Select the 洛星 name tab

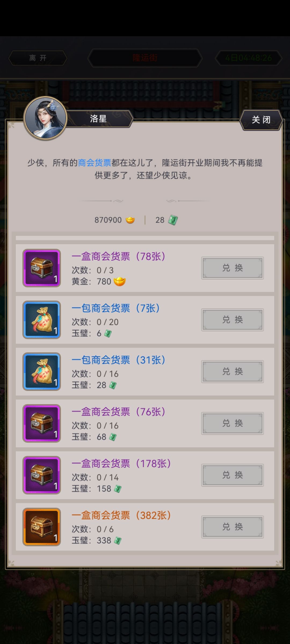(99, 119)
